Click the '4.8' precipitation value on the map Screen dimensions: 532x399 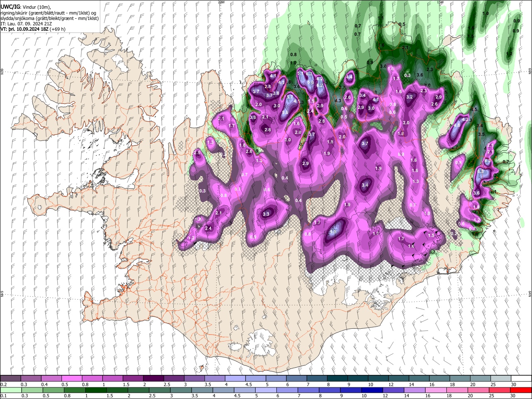coord(457,125)
